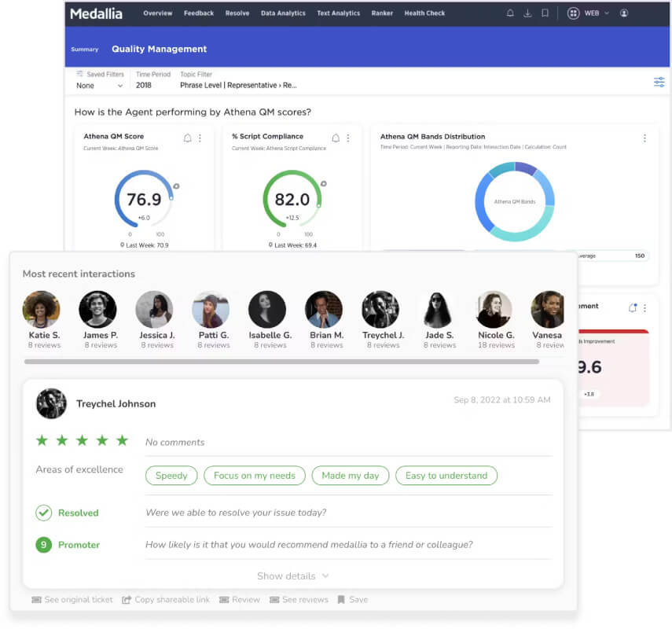Screen dimensions: 672x629
Task: Open more options on Athena QM Score card
Action: [x=200, y=138]
